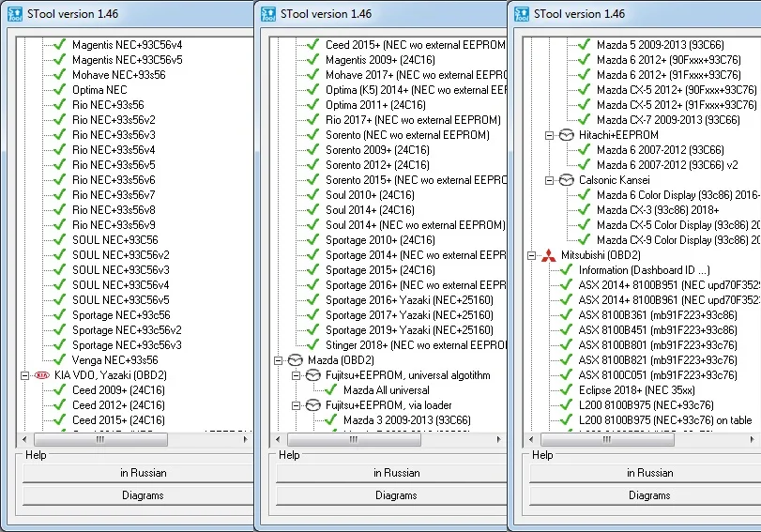Viewport: 761px width, 532px height.
Task: Click the green checkmark beside Venga NEC+93s56
Action: point(59,359)
